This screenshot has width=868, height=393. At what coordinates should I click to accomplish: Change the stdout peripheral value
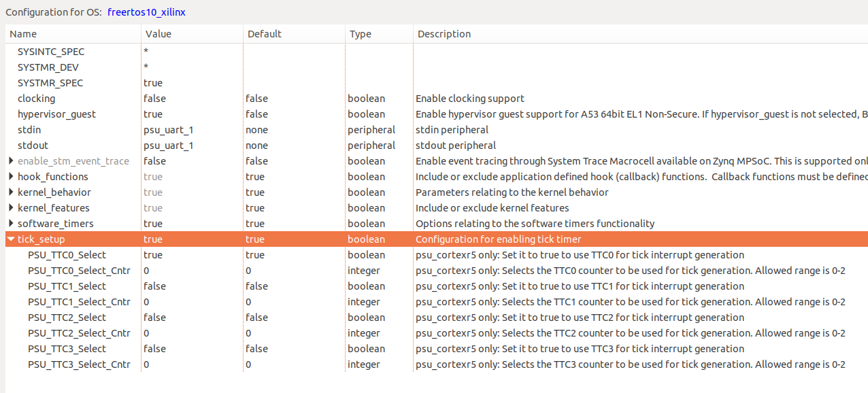(x=168, y=146)
